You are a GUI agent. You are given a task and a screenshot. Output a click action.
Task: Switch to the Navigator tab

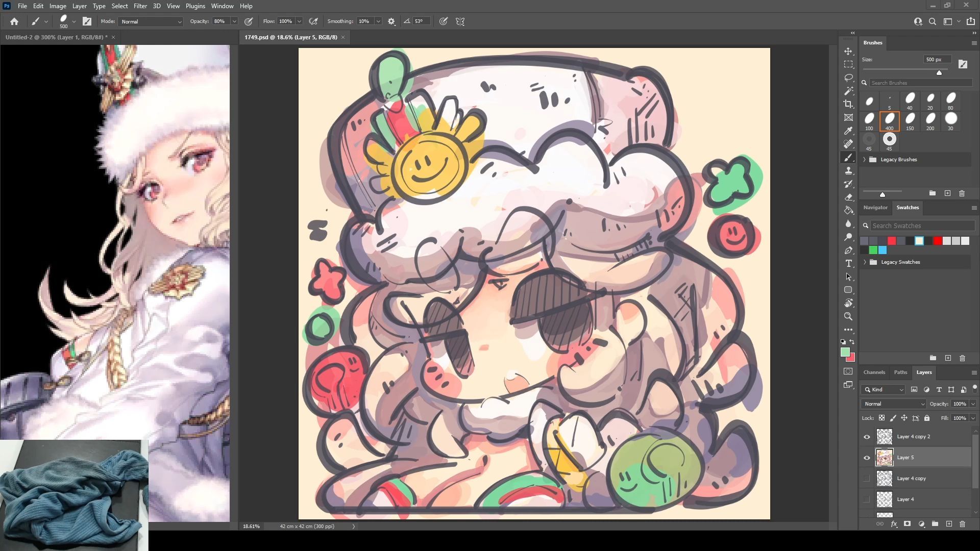(x=876, y=208)
